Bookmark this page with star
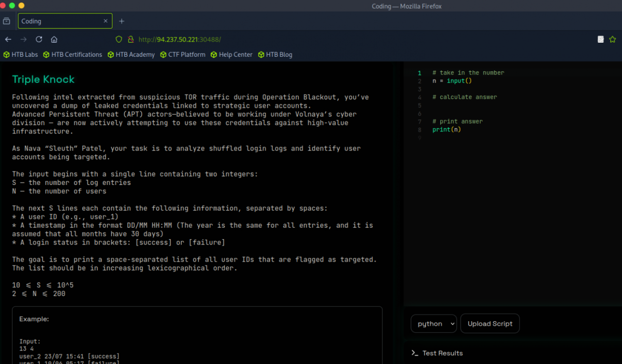This screenshot has height=364, width=622. click(x=612, y=39)
